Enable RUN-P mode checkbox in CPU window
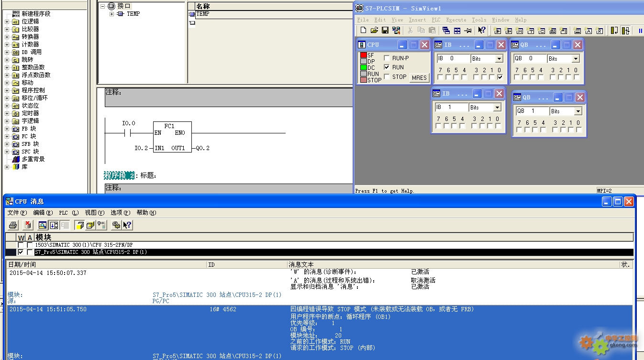Screen dimensions: 644x360 (387, 58)
